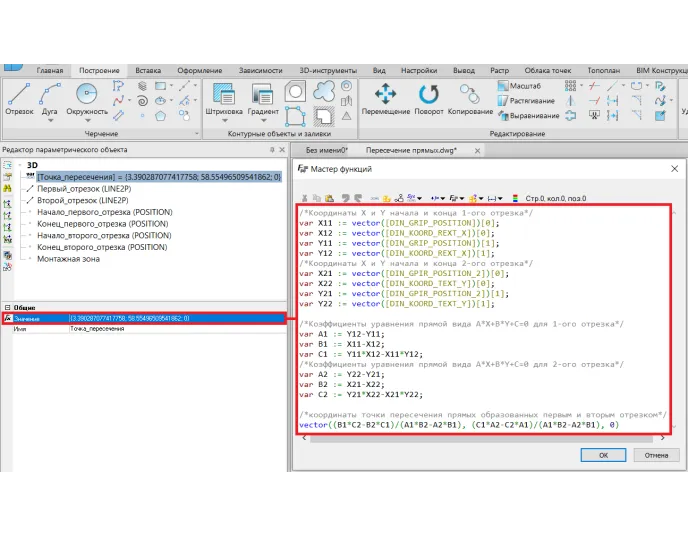Choose the Дуга arc tool
The image size is (688, 537).
[50, 99]
